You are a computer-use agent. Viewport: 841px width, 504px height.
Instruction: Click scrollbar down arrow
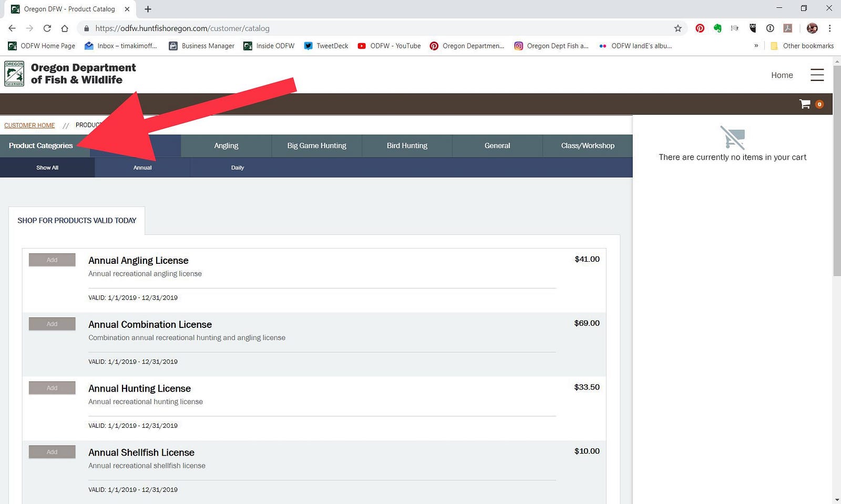click(x=837, y=500)
